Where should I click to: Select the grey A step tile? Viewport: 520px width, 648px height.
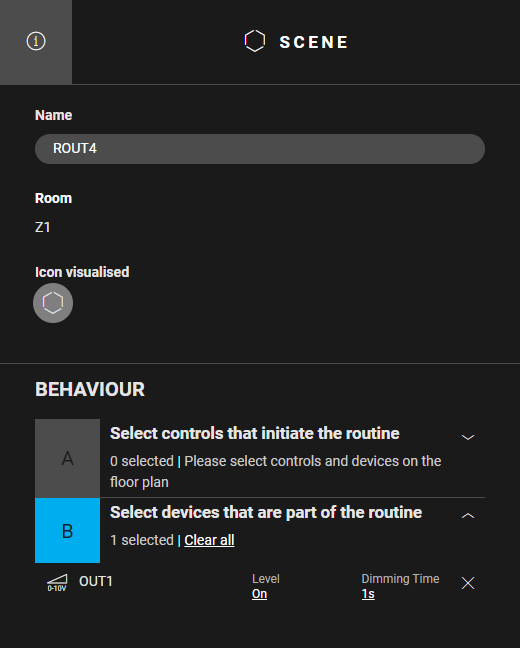coord(67,458)
